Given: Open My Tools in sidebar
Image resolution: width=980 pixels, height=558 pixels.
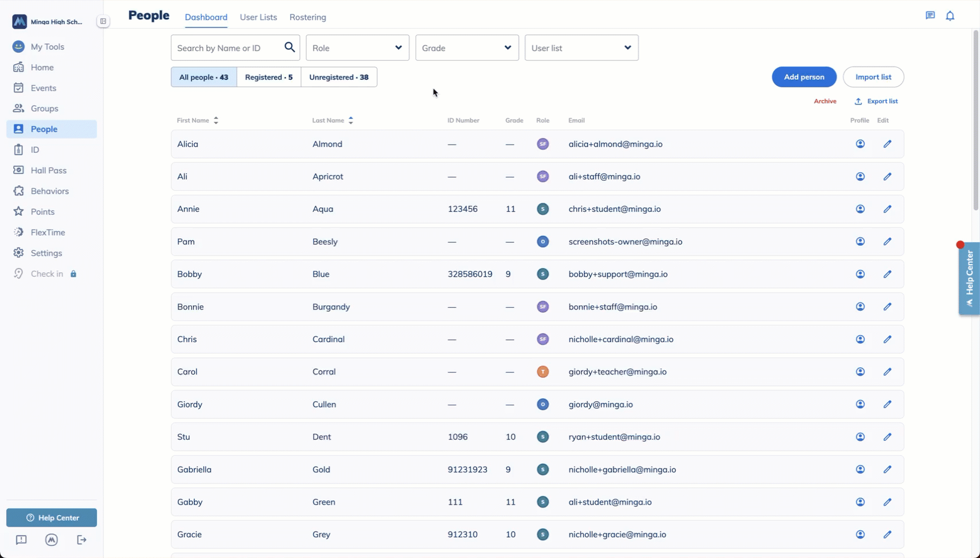Looking at the screenshot, I should [52, 46].
